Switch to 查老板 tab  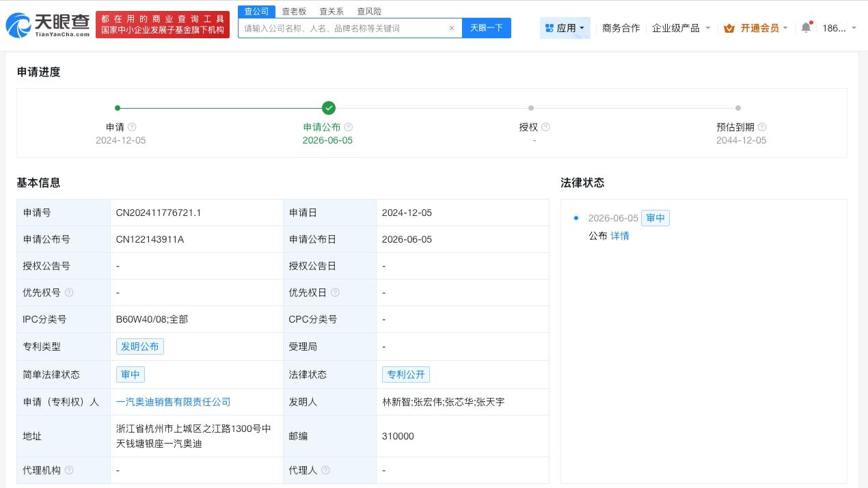[x=295, y=12]
